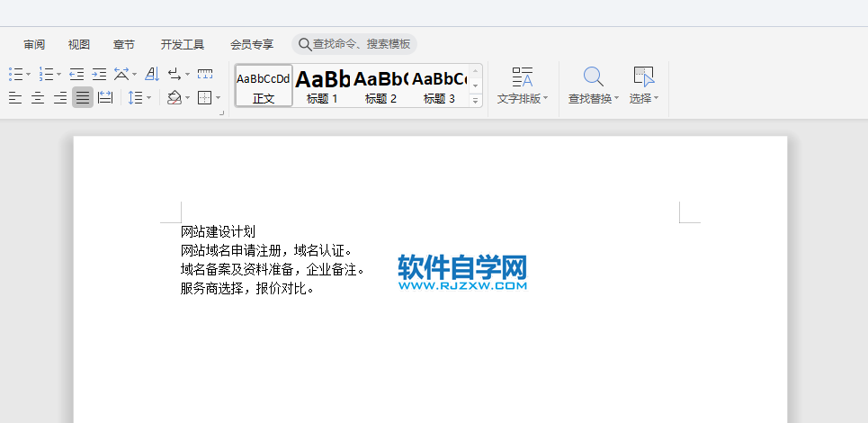Image resolution: width=868 pixels, height=423 pixels.
Task: Align text to the right
Action: [x=60, y=98]
